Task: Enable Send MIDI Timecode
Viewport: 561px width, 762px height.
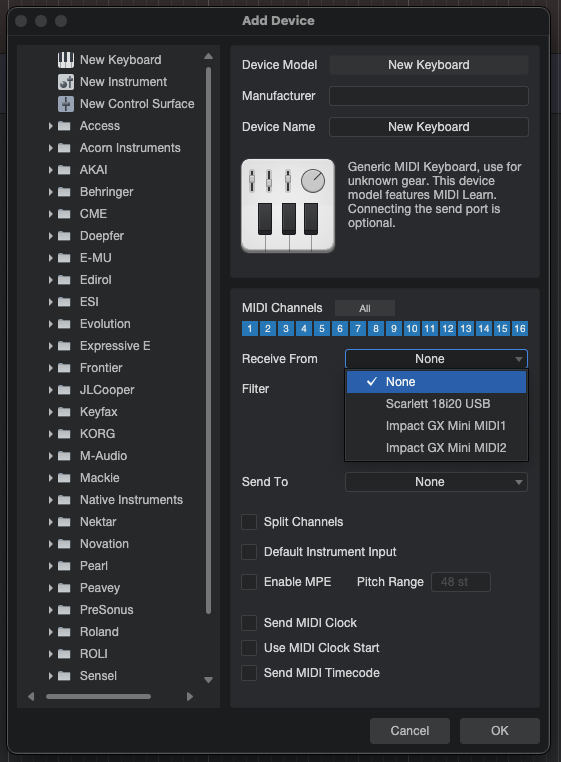Action: point(249,673)
